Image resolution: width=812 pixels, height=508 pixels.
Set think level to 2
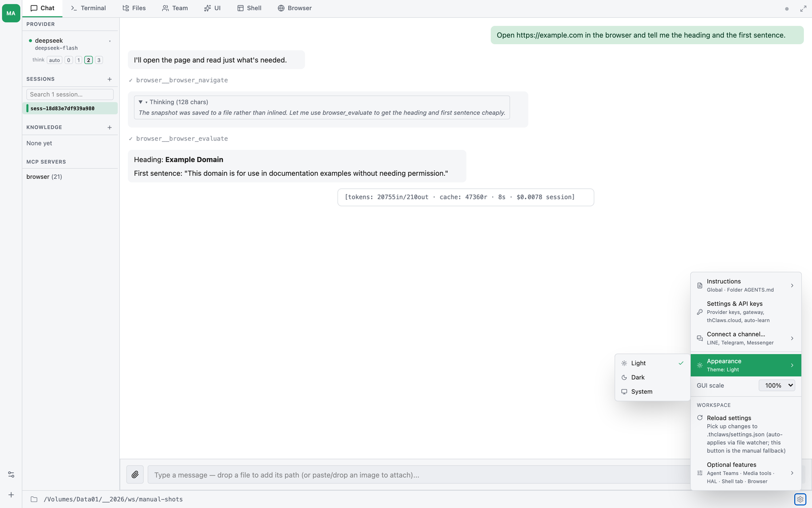(x=88, y=60)
